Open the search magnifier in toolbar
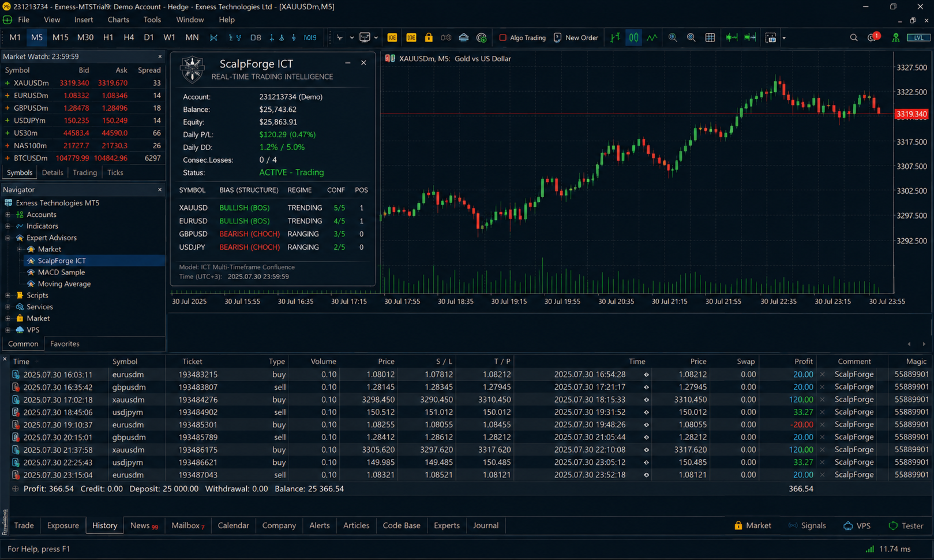 pyautogui.click(x=854, y=37)
